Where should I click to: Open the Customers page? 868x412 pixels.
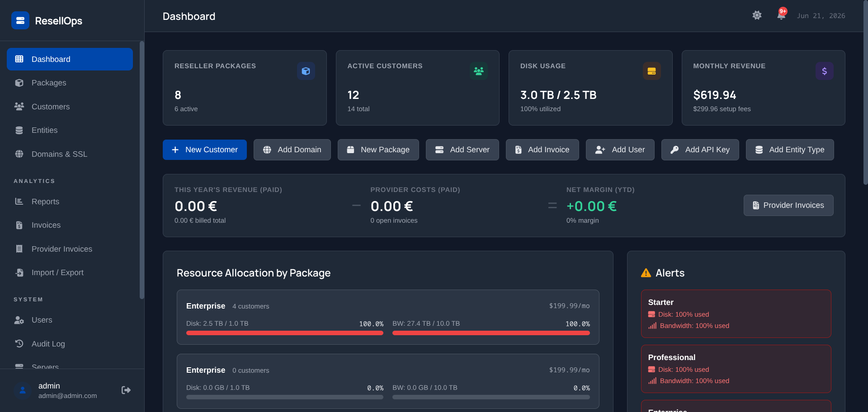(x=70, y=107)
